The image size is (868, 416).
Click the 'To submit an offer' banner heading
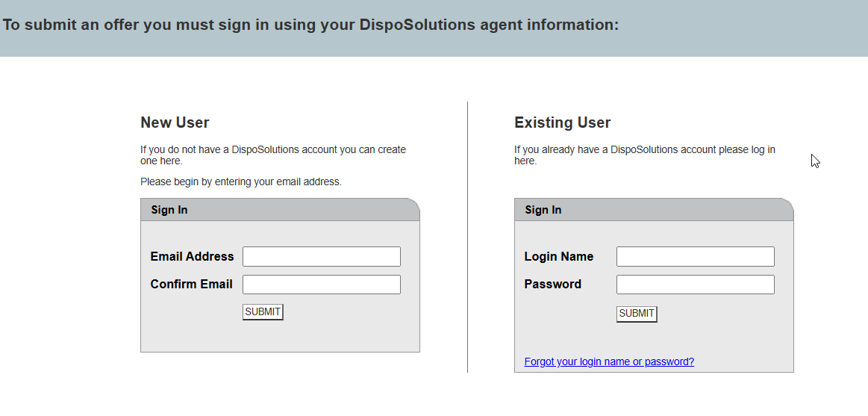tap(310, 25)
